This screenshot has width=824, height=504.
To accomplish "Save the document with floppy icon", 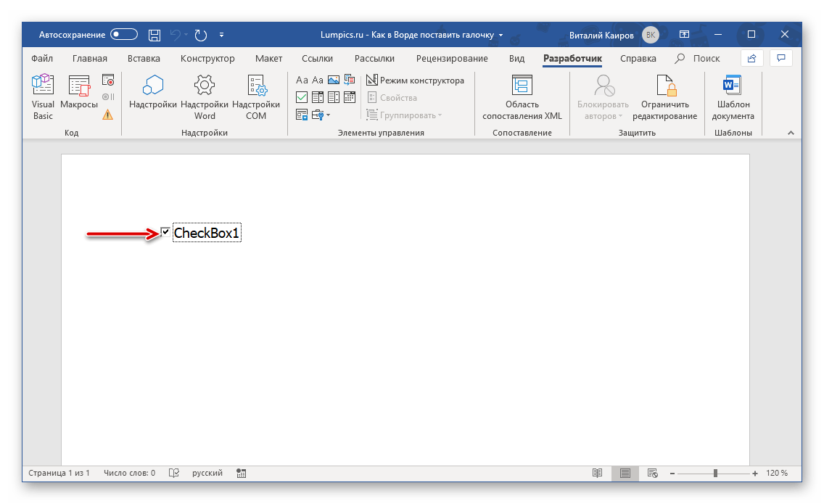I will (154, 36).
